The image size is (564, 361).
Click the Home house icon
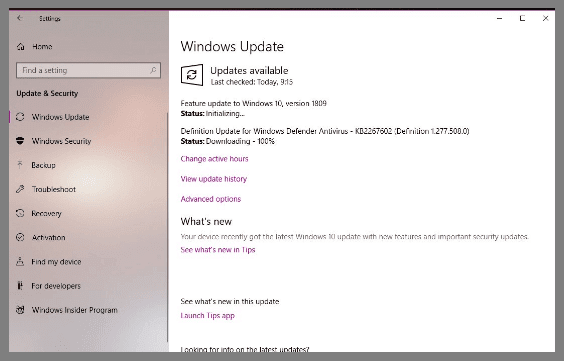pos(21,46)
